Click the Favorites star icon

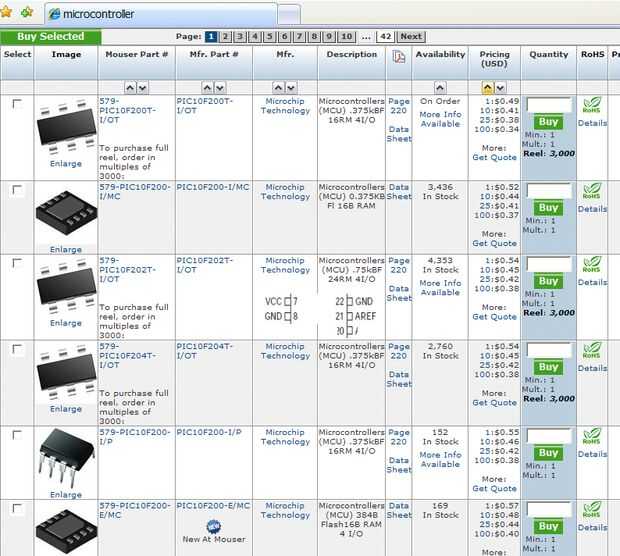[6, 12]
